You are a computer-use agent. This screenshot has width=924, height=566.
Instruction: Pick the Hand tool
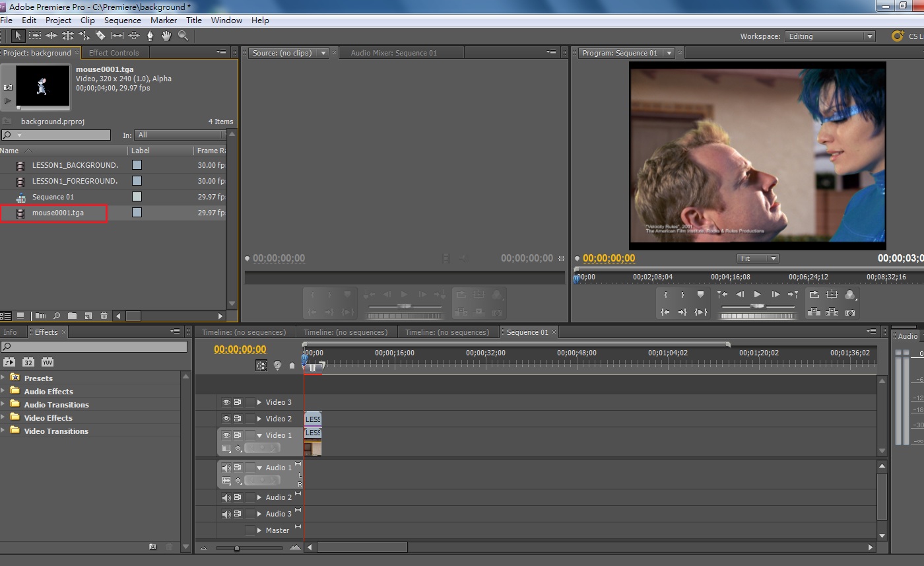point(167,36)
